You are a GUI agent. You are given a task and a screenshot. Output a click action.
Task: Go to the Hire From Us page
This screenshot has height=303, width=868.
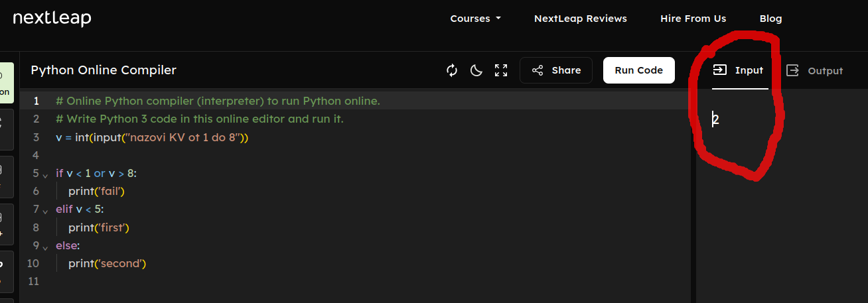pyautogui.click(x=693, y=19)
